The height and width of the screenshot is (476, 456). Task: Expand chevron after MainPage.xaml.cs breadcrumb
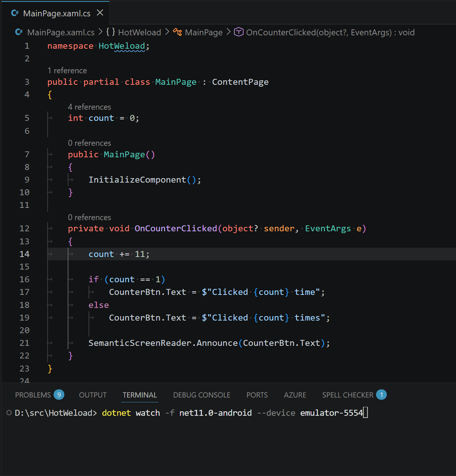100,32
